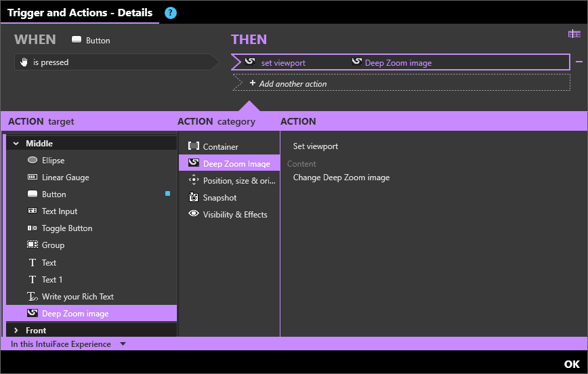Click the Deep Zoom Image category icon
588x374 pixels.
[194, 163]
